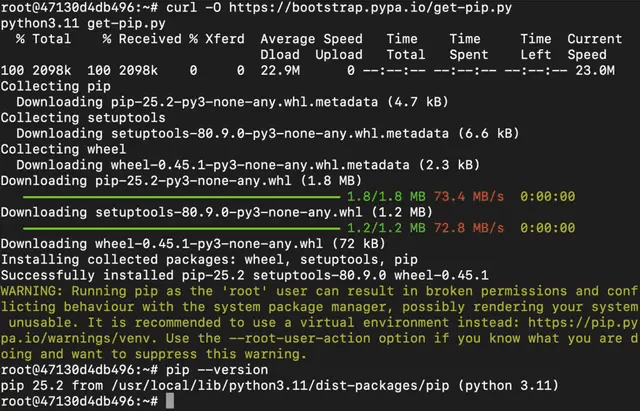Image resolution: width=640 pixels, height=411 pixels.
Task: Click the 'Collecting pip' output line
Action: point(56,87)
